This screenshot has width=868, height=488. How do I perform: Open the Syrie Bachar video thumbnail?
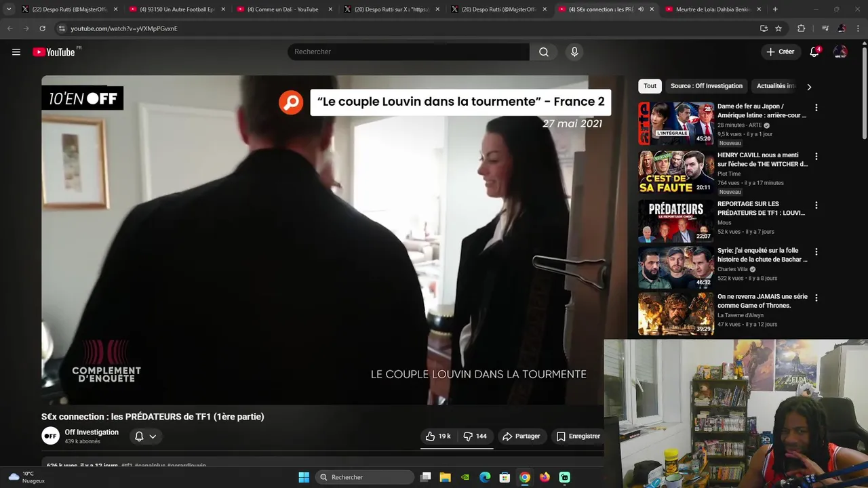coord(675,267)
